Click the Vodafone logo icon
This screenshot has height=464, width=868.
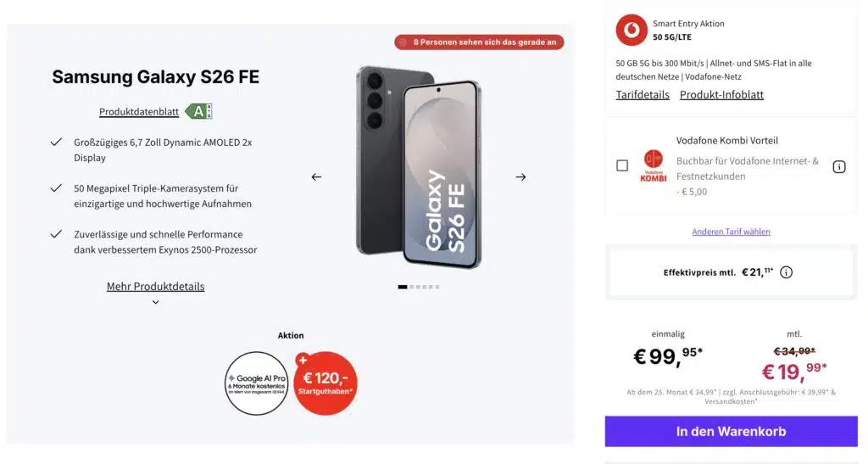click(x=632, y=30)
